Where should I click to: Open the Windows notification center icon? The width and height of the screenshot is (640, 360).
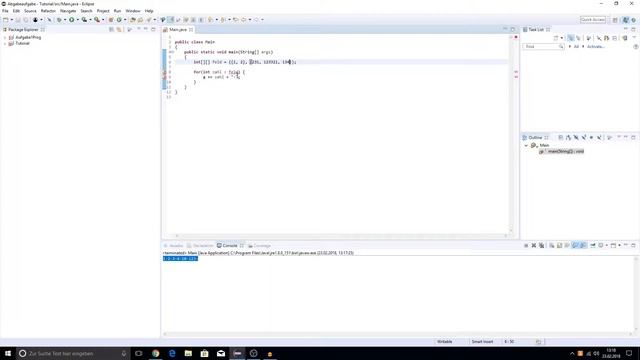coord(629,353)
